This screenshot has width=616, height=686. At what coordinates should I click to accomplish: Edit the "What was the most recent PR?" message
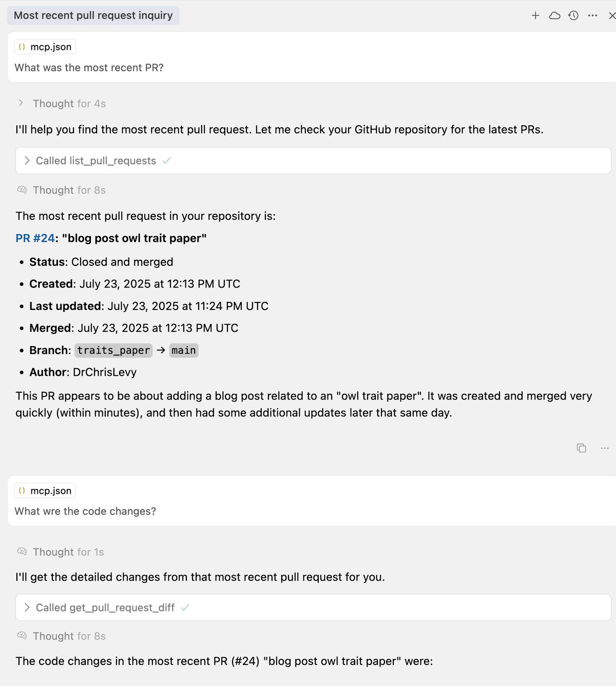(x=89, y=68)
